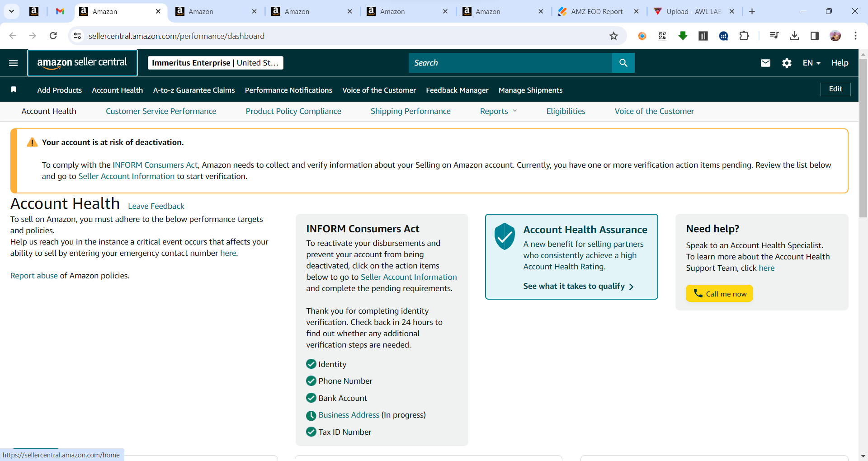Click See what it takes to qualify
868x461 pixels.
coord(578,286)
